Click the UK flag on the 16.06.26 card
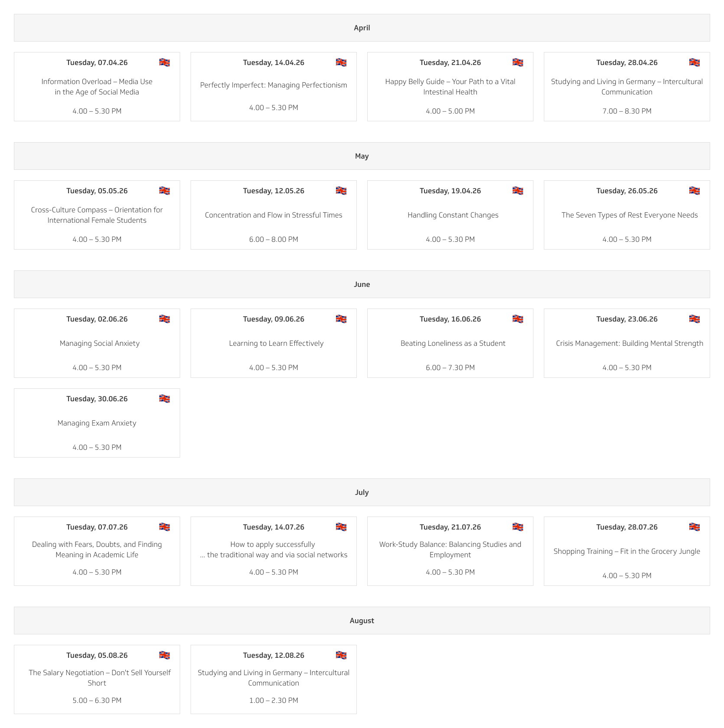This screenshot has height=728, width=724. pos(518,319)
